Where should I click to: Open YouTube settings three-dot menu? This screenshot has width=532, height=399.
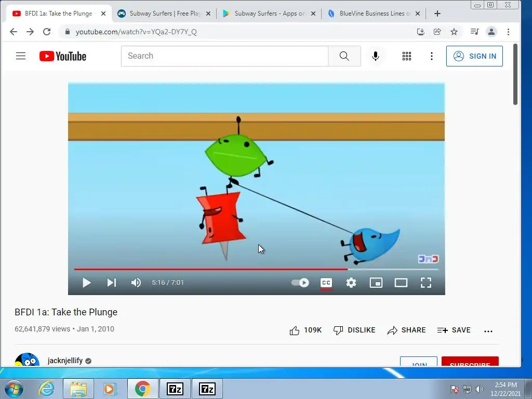[x=432, y=56]
